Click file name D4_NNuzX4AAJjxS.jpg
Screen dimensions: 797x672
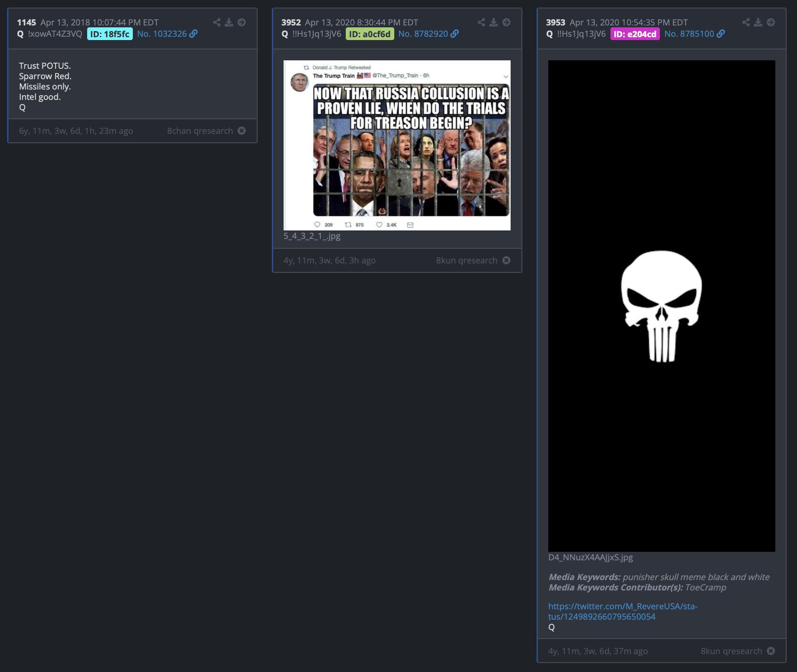tap(591, 557)
